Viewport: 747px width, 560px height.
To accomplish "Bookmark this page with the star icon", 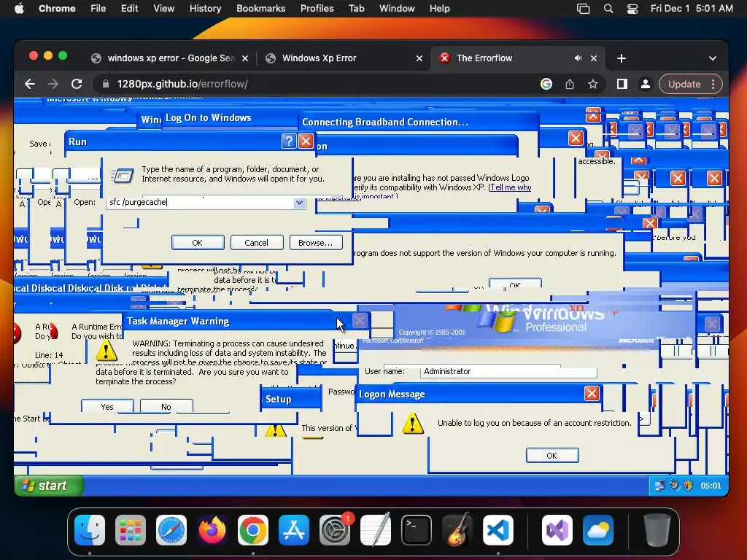I will point(592,84).
